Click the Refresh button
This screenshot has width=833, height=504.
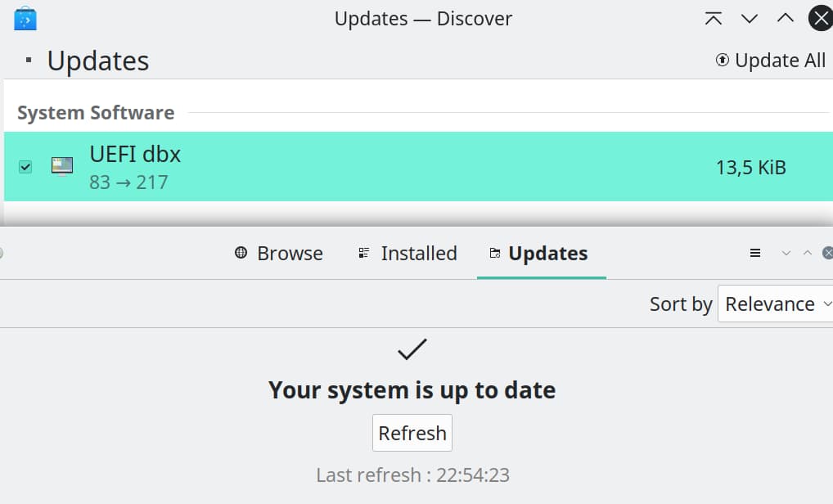tap(412, 433)
